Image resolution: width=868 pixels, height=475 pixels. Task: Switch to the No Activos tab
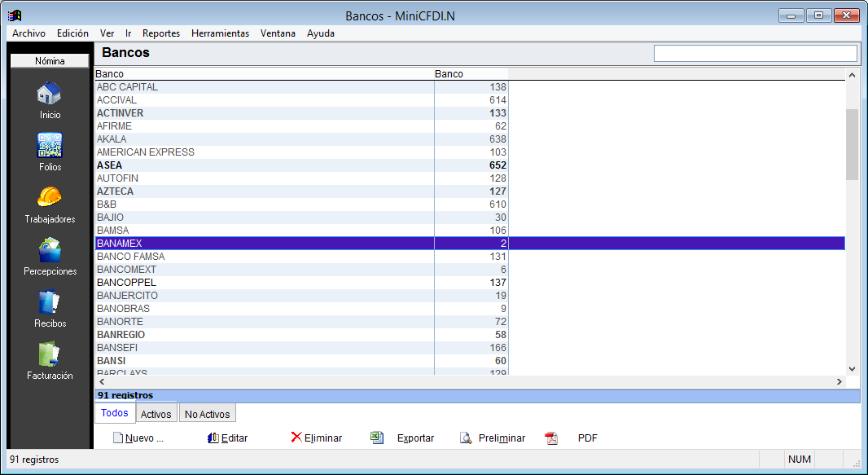click(x=207, y=414)
